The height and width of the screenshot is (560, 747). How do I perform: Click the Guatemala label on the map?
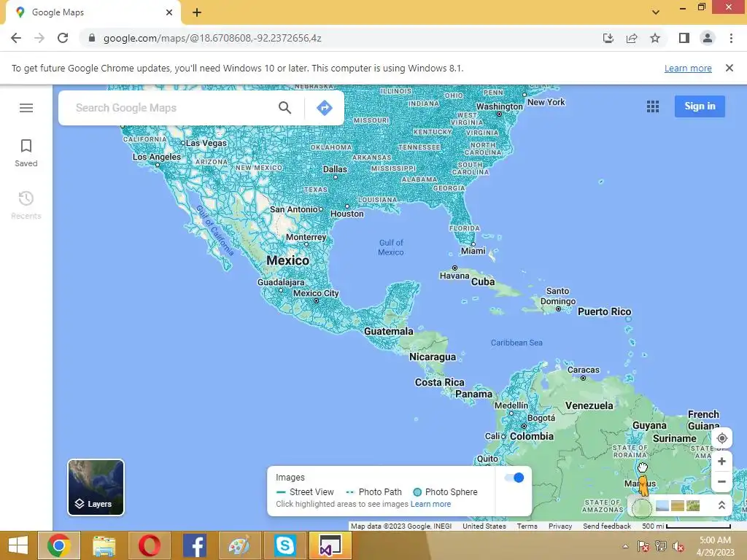pyautogui.click(x=389, y=331)
